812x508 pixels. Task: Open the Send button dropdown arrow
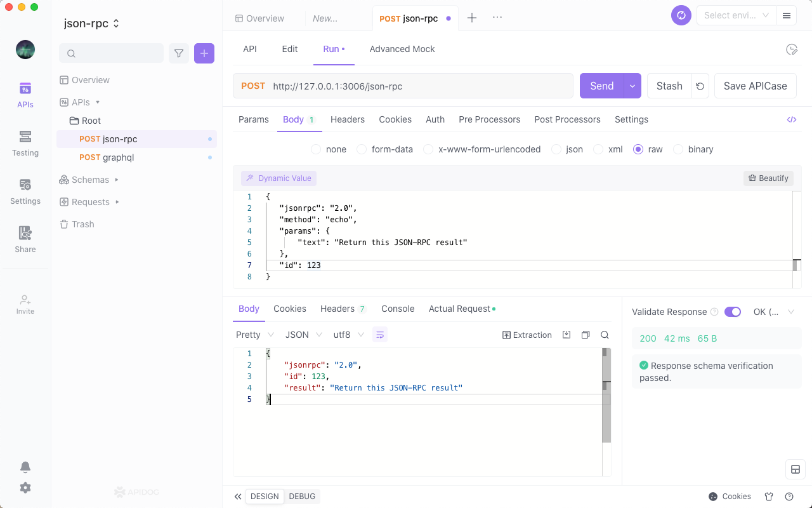point(632,86)
